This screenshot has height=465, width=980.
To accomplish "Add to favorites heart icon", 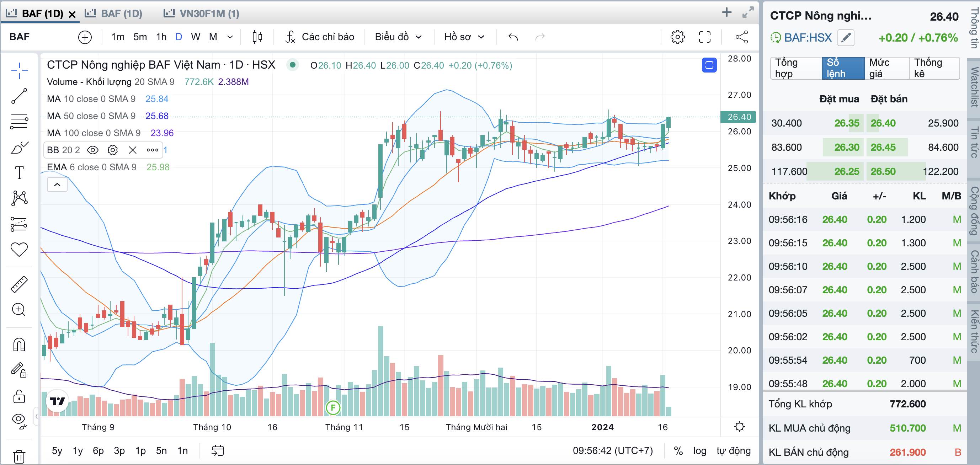I will coord(19,250).
